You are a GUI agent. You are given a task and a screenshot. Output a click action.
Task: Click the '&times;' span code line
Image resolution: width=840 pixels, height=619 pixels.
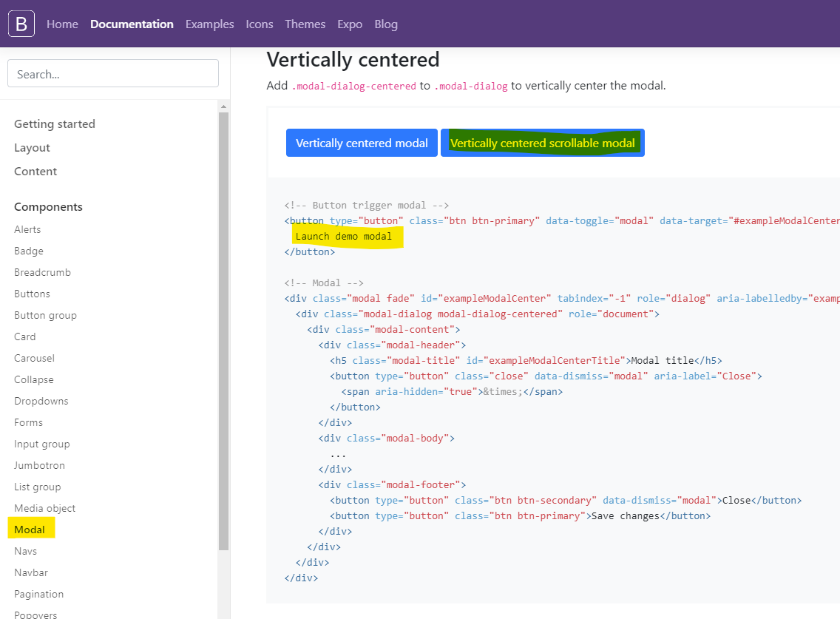pos(452,392)
